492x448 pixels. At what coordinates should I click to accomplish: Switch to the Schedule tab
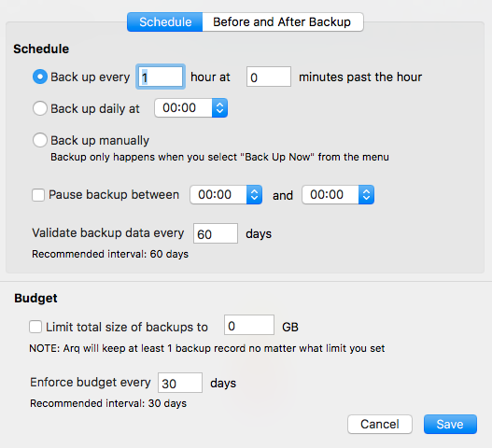point(165,22)
